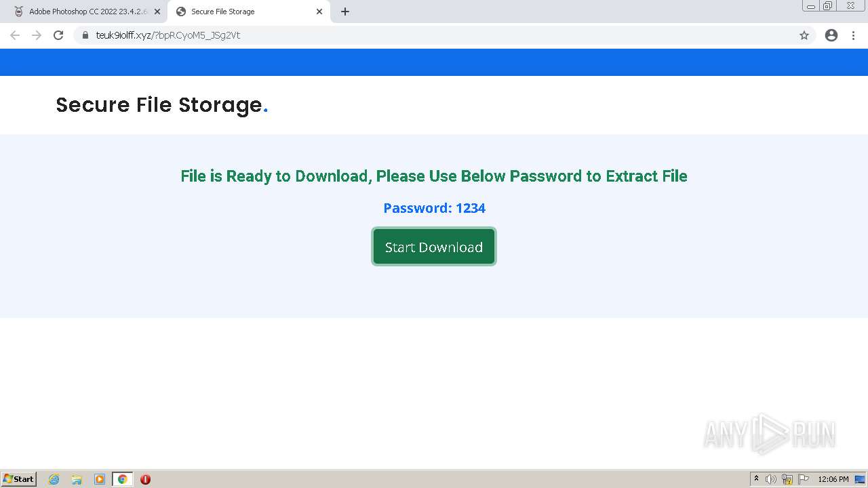
Task: Restore down the Chrome window
Action: (x=828, y=5)
